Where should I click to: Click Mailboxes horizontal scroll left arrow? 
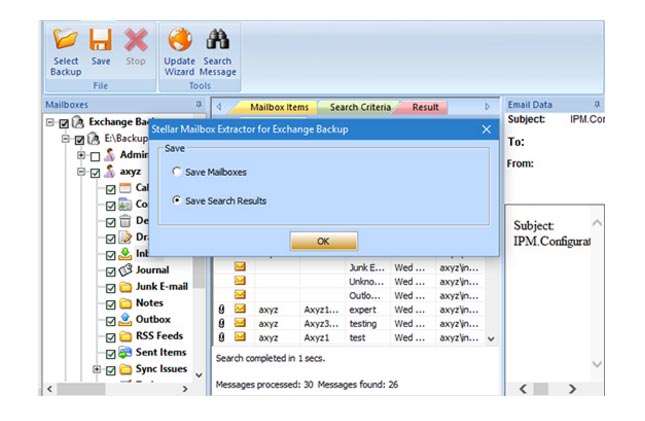click(x=50, y=389)
